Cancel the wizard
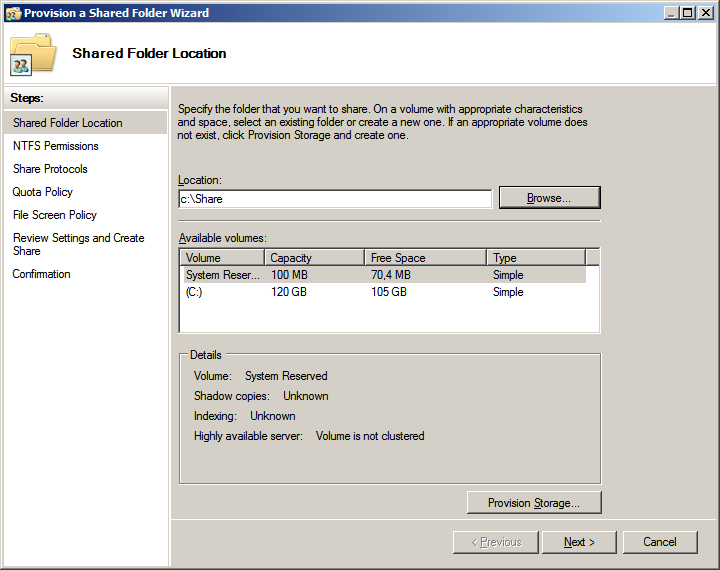Screen dimensions: 720x570 [x=660, y=542]
